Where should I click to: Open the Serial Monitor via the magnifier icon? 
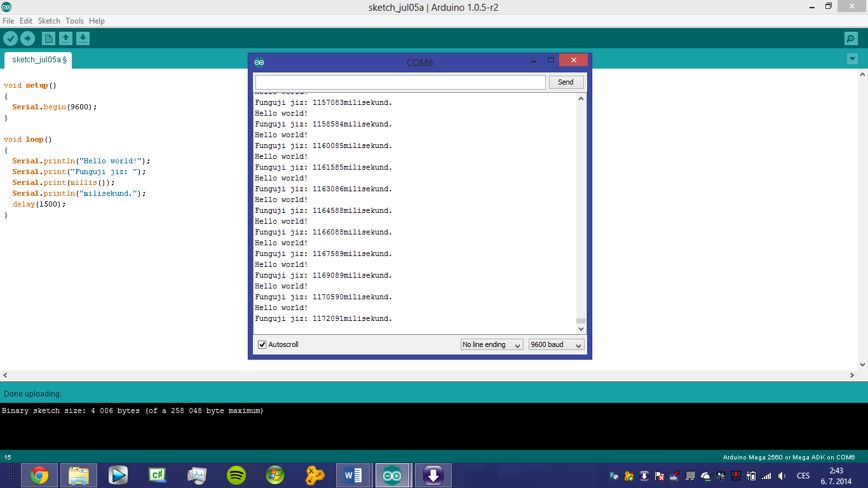(851, 38)
